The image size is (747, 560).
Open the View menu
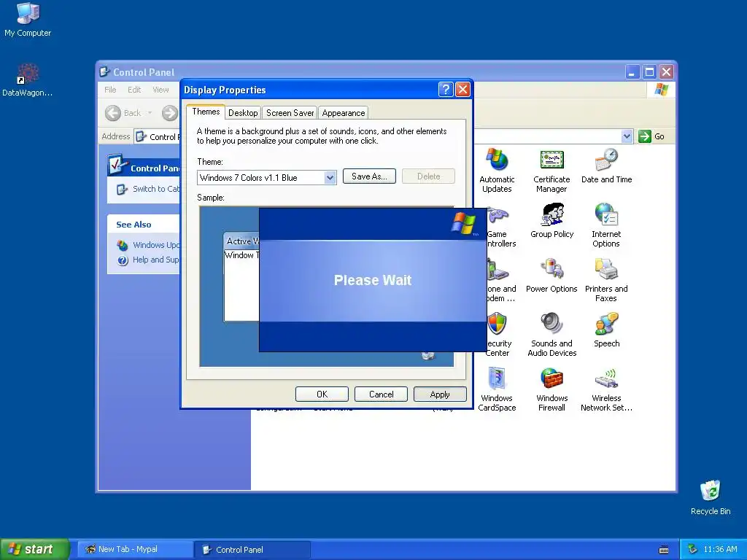[160, 90]
